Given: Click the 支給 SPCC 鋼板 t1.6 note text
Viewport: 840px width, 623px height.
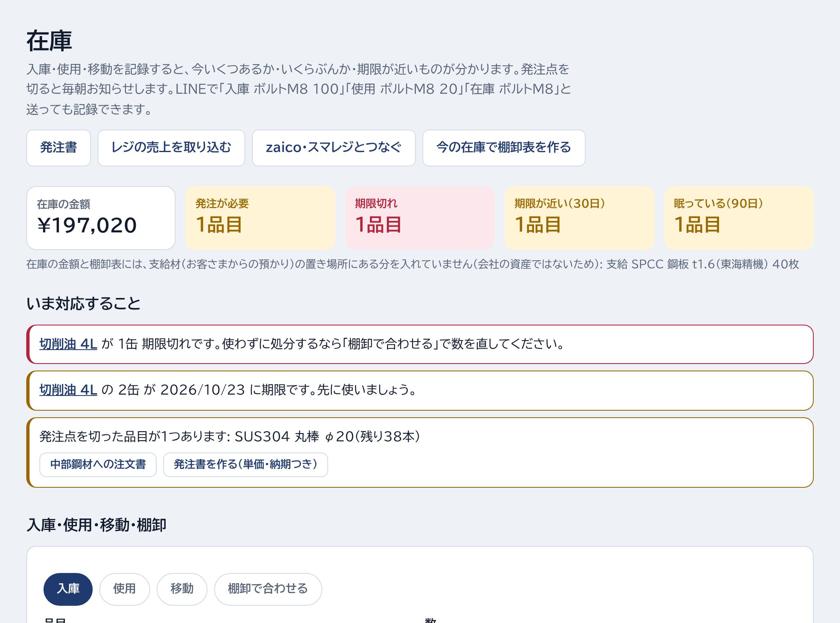Looking at the screenshot, I should 703,264.
